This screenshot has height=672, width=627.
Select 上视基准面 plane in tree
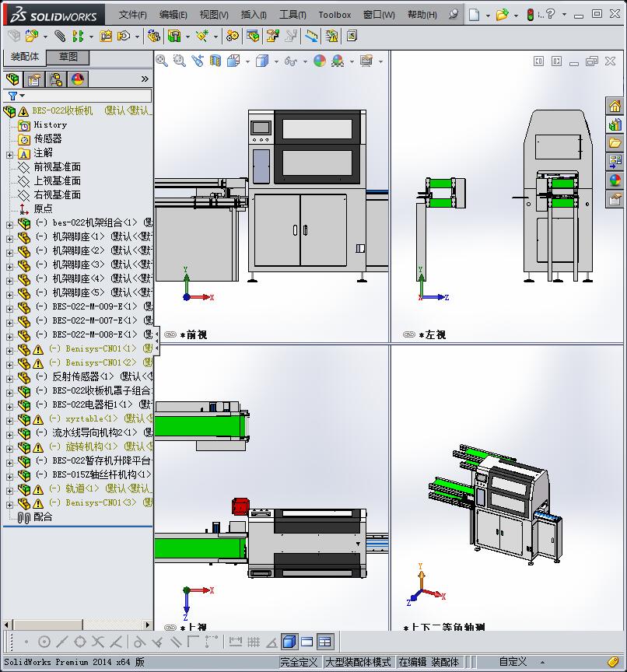coord(57,181)
